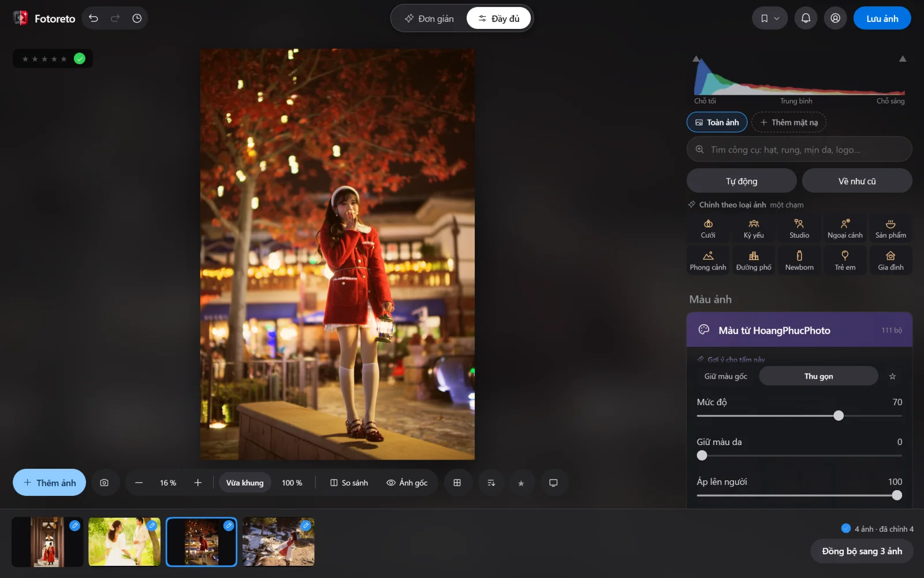
Task: Click the camera snapshot icon
Action: 105,483
